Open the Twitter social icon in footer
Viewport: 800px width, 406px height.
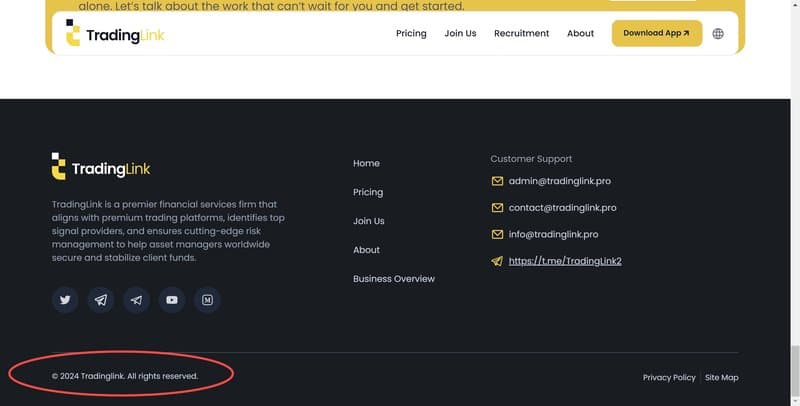[x=65, y=300]
